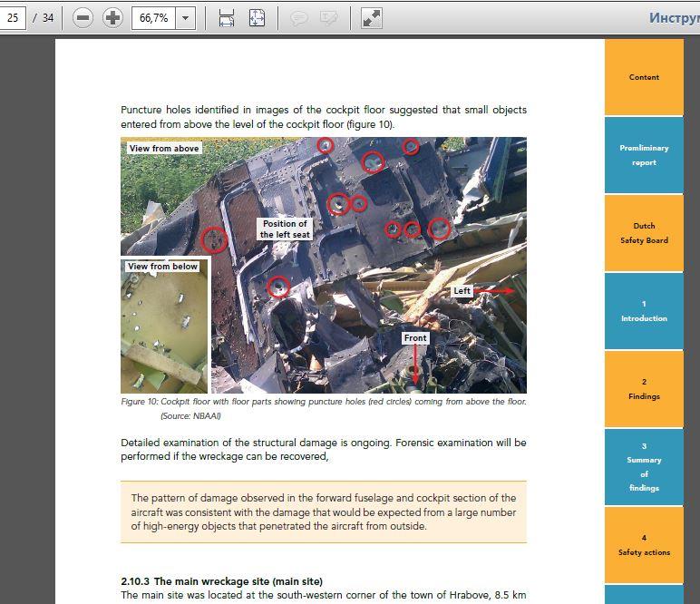Go to the Content section tab
The image size is (700, 604).
644,77
